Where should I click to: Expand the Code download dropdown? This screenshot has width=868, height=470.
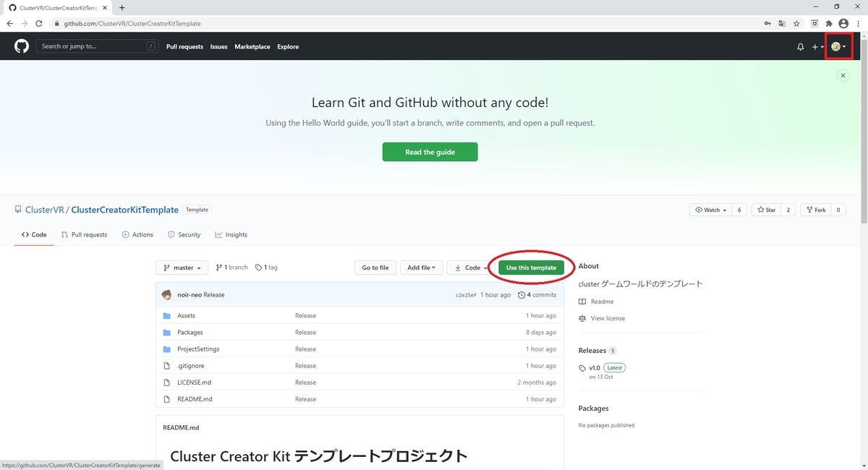(x=469, y=268)
